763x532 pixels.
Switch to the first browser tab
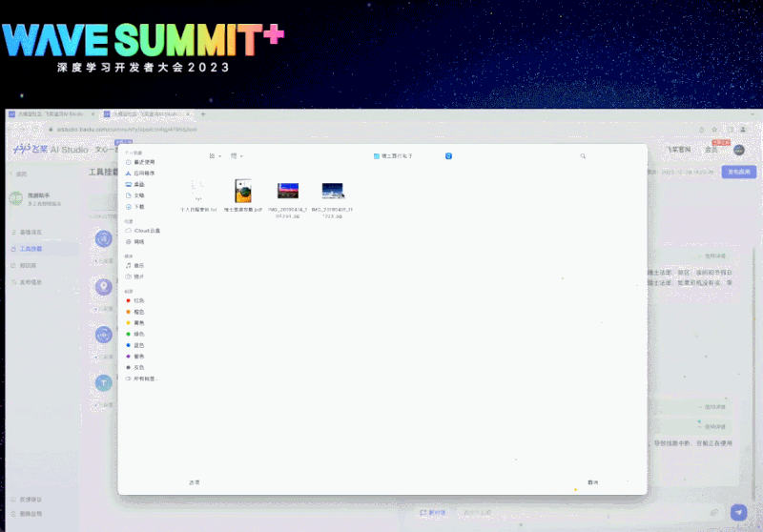[48, 113]
